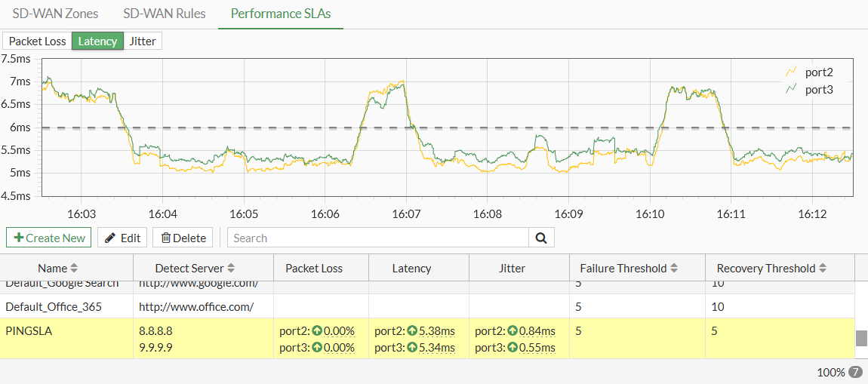Image resolution: width=868 pixels, height=384 pixels.
Task: Click the port3 packet loss status icon
Action: pyautogui.click(x=317, y=348)
